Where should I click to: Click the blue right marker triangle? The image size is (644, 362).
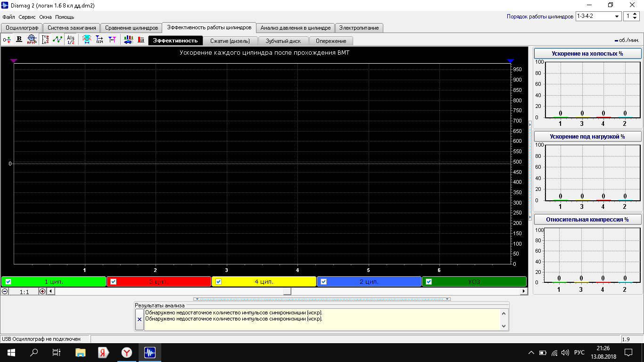[511, 61]
